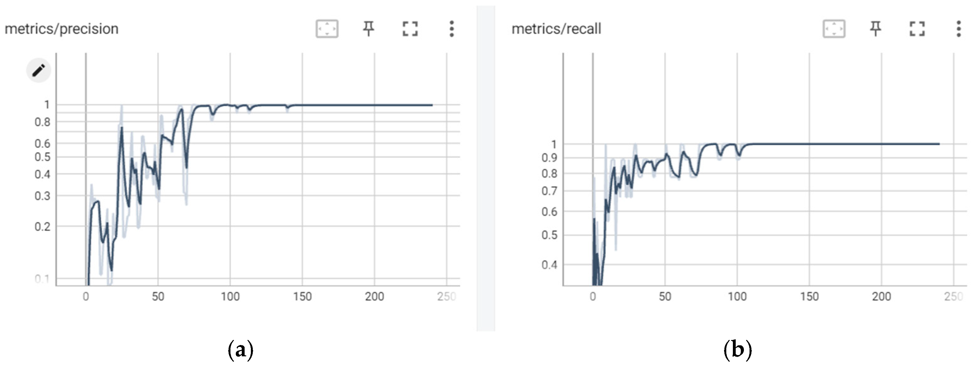
Task: Click the 0.5 y-axis label on recall
Action: tap(549, 235)
